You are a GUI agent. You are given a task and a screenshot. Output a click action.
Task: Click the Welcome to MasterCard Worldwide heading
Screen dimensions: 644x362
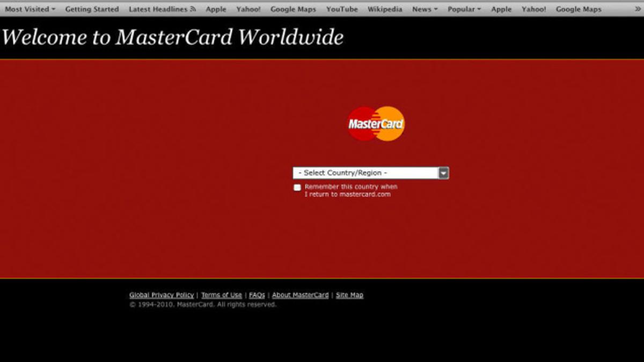pyautogui.click(x=172, y=37)
